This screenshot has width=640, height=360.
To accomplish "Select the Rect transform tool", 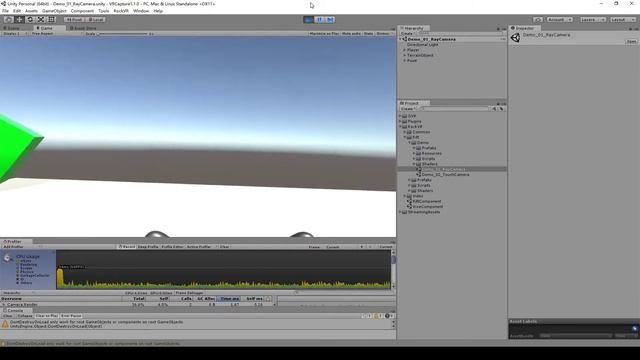I will pos(51,20).
